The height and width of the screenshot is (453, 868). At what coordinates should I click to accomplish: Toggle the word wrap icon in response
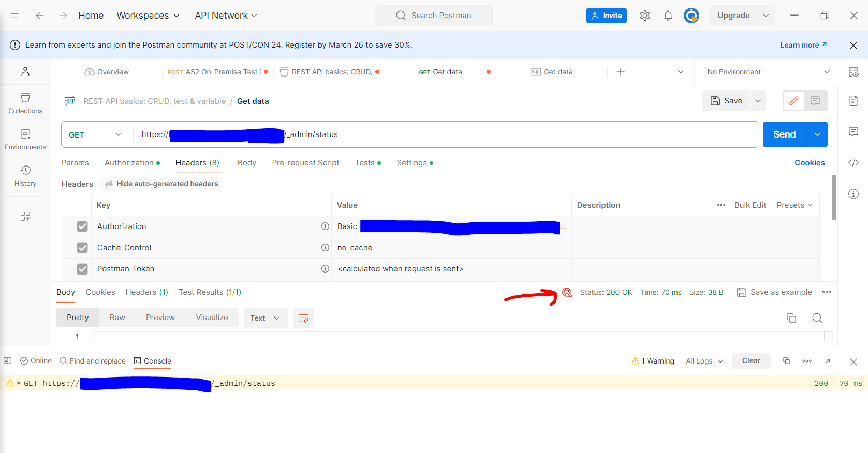304,318
